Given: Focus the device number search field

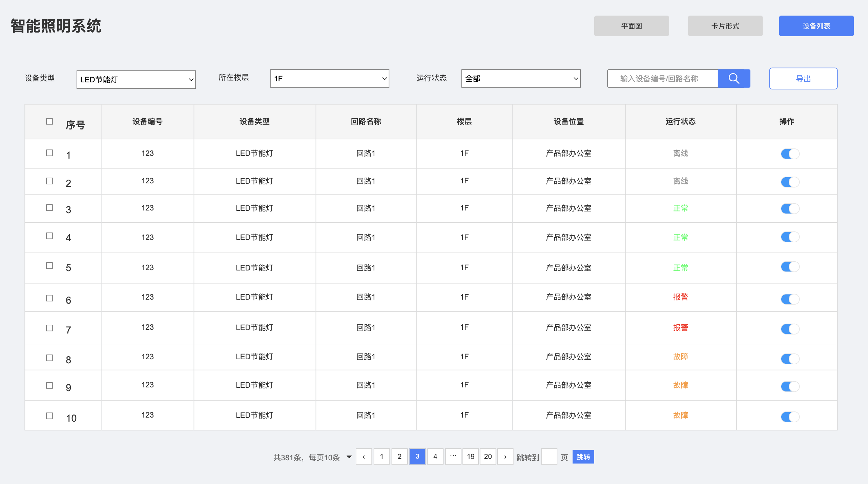Looking at the screenshot, I should pos(662,79).
